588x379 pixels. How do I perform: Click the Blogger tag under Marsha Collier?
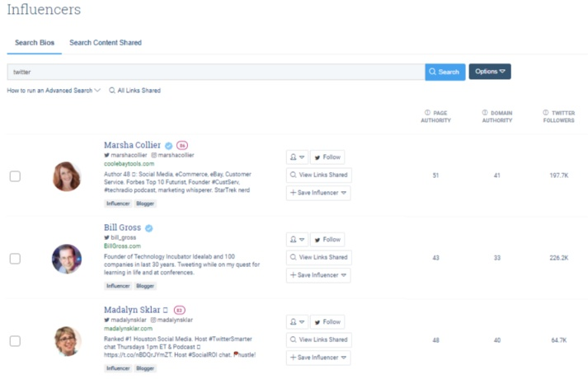pos(145,204)
